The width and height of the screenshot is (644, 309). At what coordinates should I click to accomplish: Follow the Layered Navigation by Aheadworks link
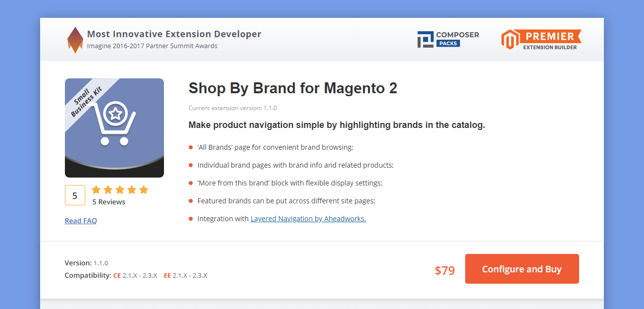(x=308, y=219)
